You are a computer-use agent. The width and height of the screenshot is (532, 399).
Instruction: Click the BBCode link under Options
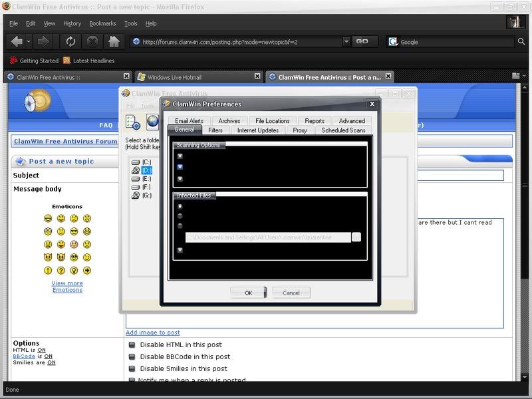click(24, 356)
